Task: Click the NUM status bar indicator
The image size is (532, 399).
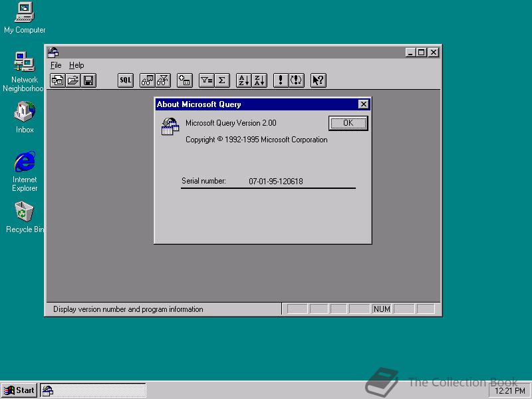Action: [382, 309]
